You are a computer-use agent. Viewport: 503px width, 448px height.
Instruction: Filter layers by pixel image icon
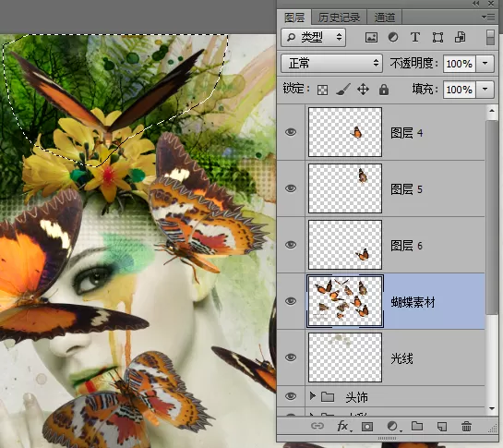(371, 38)
